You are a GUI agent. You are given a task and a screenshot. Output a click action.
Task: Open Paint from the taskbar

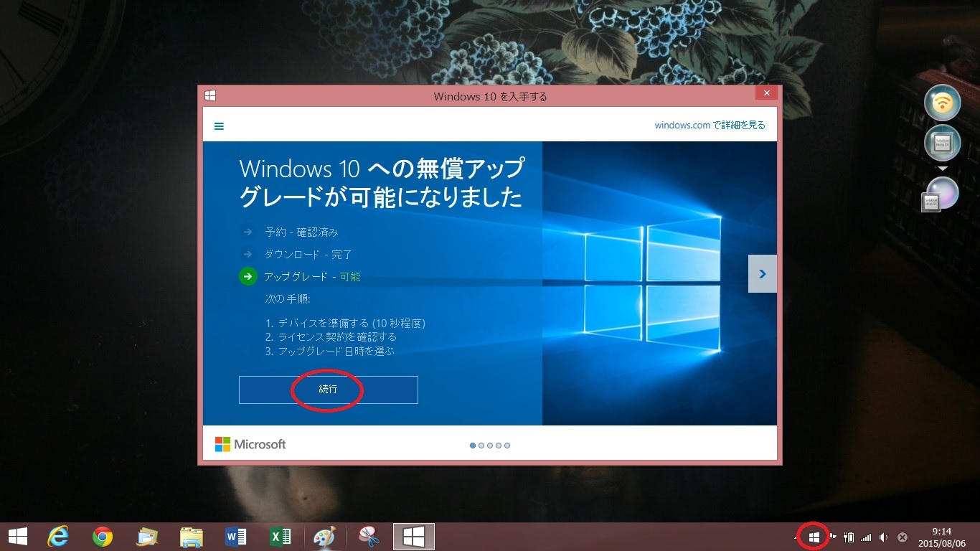[x=324, y=537]
